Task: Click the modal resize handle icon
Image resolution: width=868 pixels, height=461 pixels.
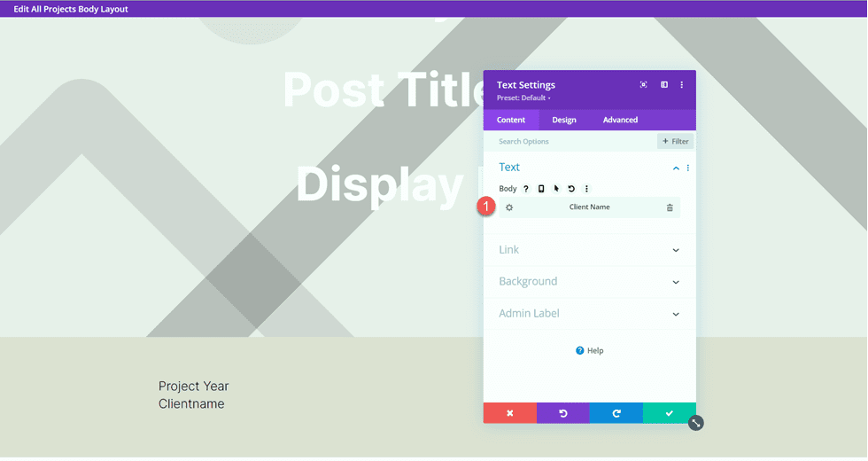Action: tap(696, 424)
